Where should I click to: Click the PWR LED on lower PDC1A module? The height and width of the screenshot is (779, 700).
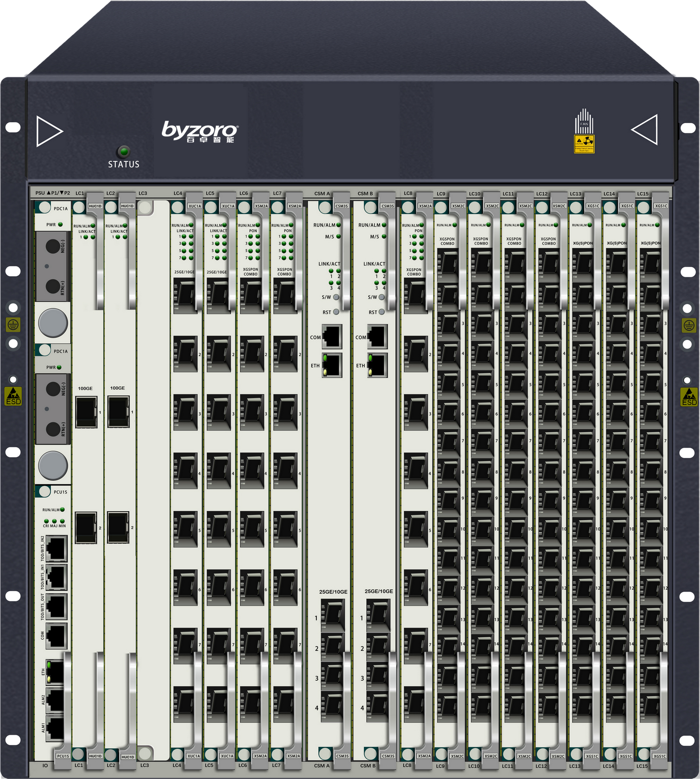[59, 367]
